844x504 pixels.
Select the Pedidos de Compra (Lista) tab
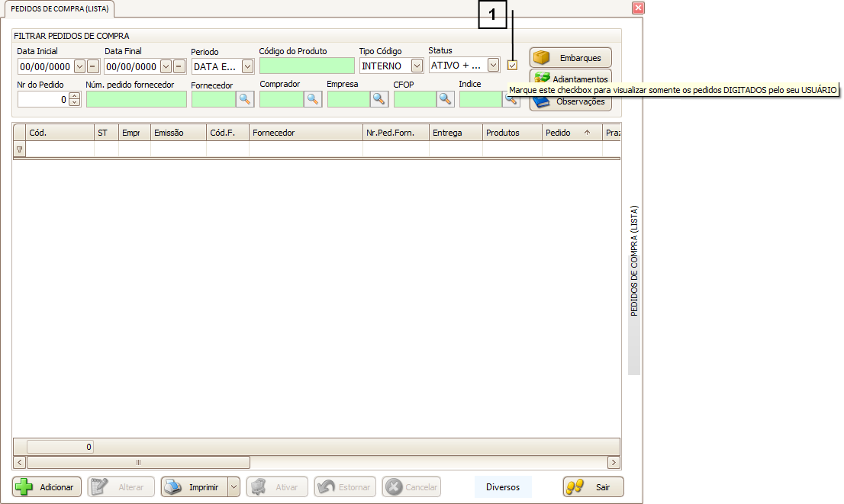pyautogui.click(x=60, y=8)
